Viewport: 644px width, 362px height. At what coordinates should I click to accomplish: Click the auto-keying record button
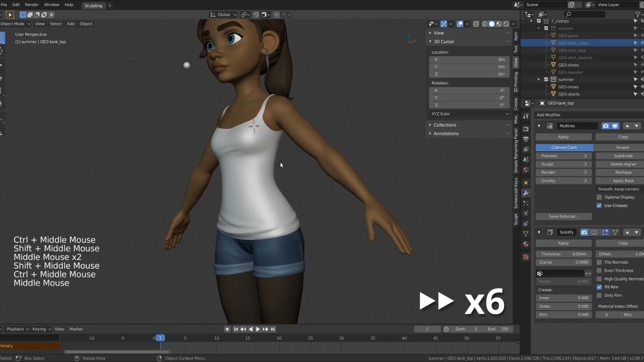point(227,329)
